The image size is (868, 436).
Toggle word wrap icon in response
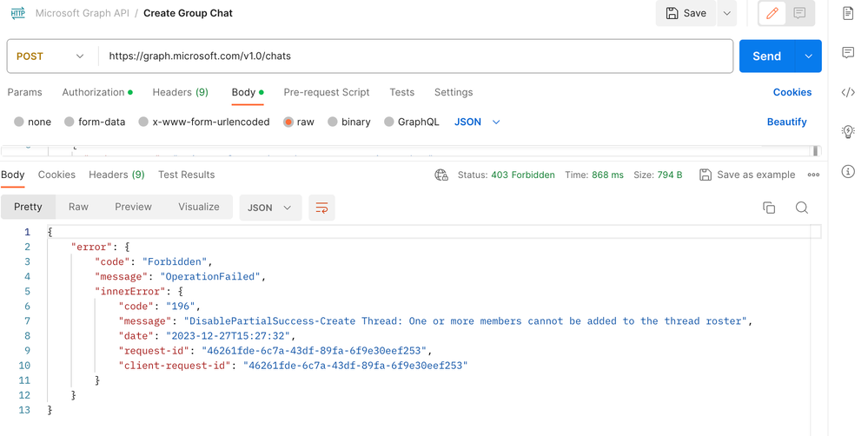[x=321, y=208]
